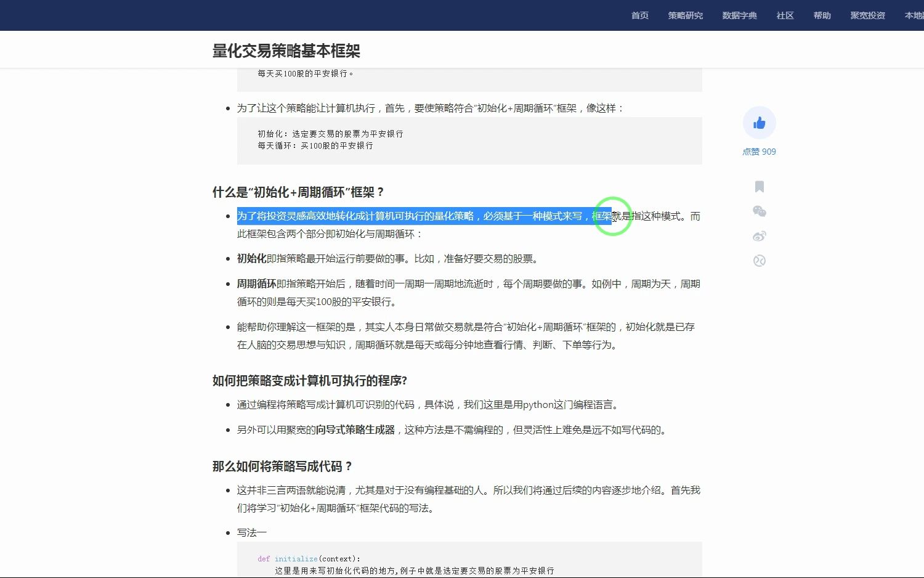Click the 点赞 909 count label
The width and height of the screenshot is (924, 578).
tap(759, 152)
